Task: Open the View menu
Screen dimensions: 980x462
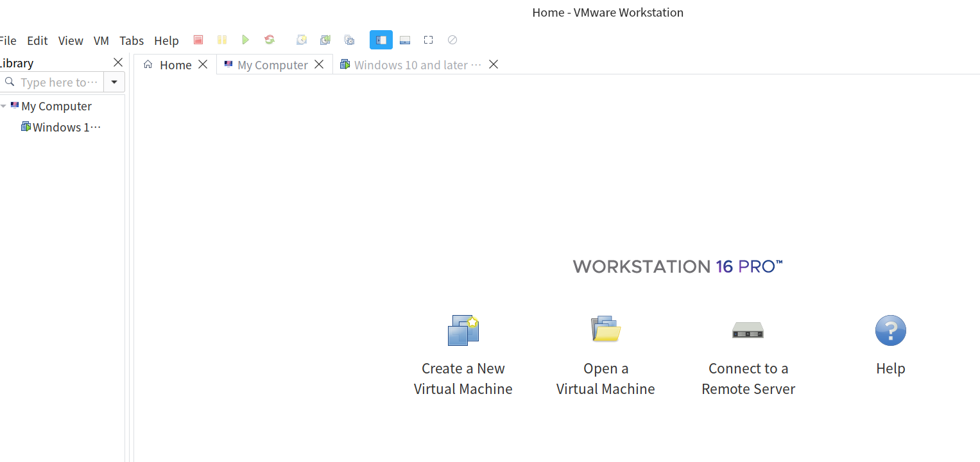Action: tap(71, 40)
